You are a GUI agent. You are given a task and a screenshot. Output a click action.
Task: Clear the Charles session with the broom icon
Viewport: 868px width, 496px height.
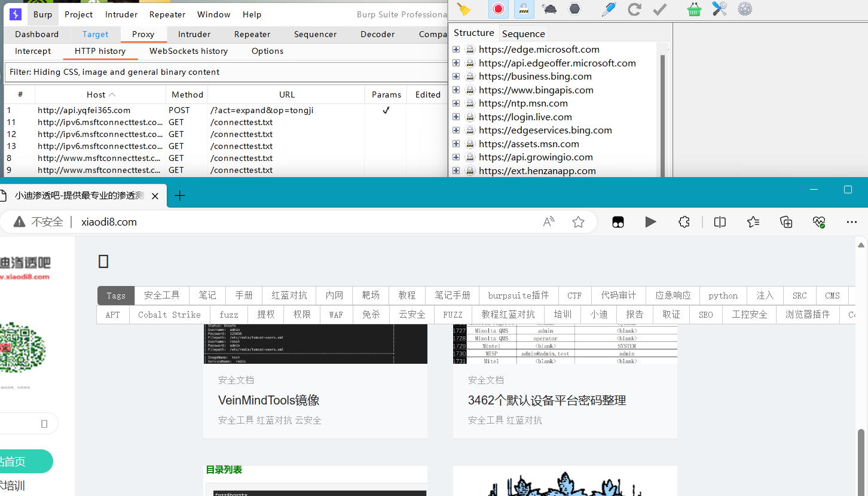click(x=463, y=8)
